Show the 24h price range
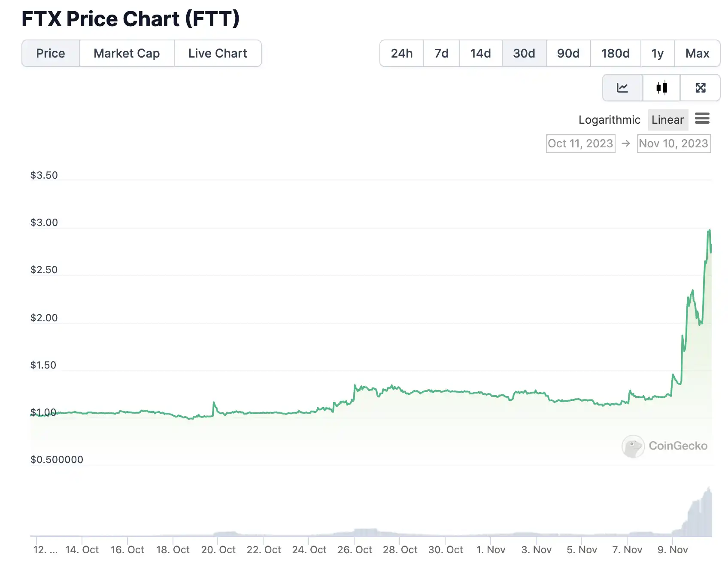Viewport: 728px width, 567px height. 402,53
